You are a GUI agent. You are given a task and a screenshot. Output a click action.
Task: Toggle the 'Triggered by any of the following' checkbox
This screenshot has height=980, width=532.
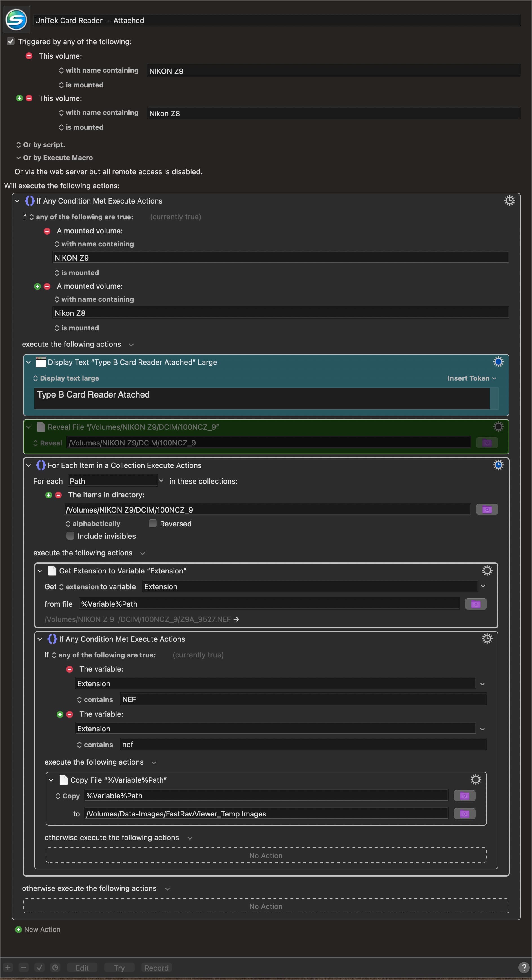pos(11,41)
